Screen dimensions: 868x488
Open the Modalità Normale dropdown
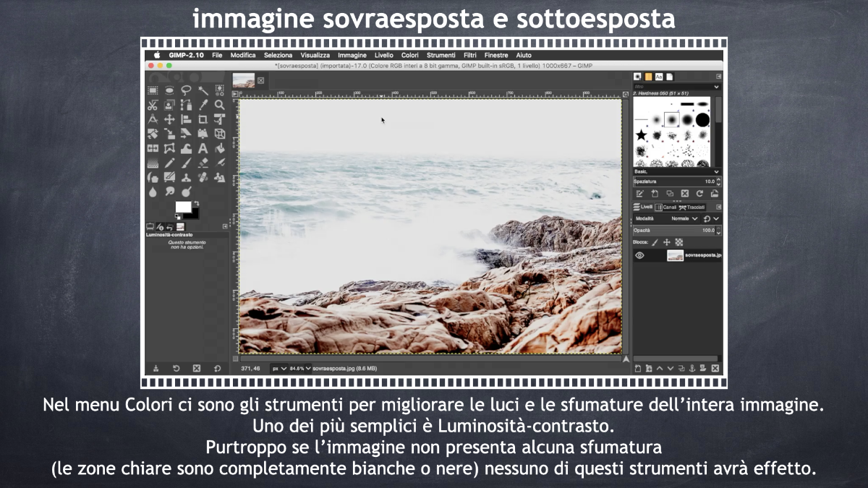point(684,218)
